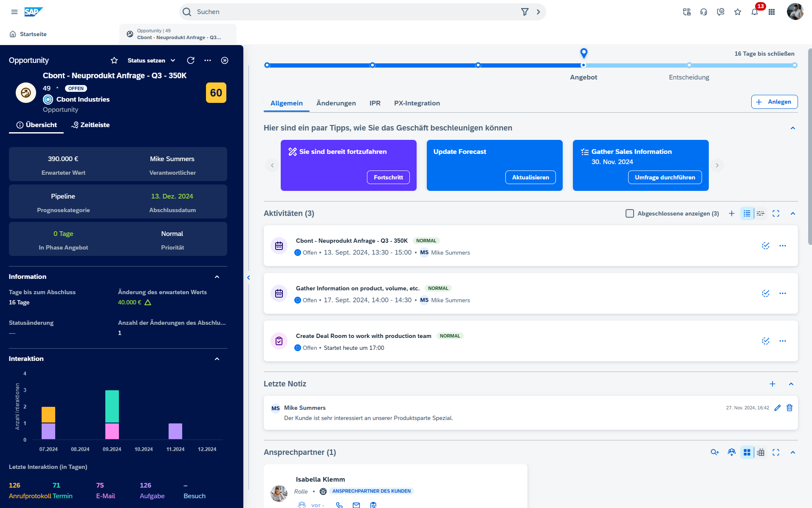The height and width of the screenshot is (508, 812).
Task: Open the Opportunity 49 browser tab
Action: (178, 34)
